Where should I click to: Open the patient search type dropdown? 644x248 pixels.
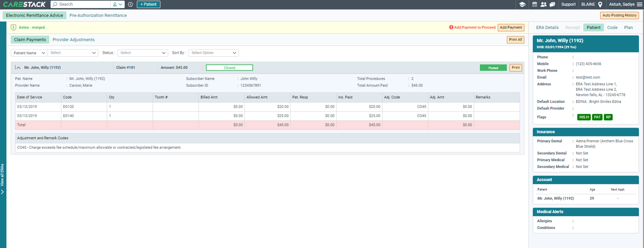tap(117, 4)
